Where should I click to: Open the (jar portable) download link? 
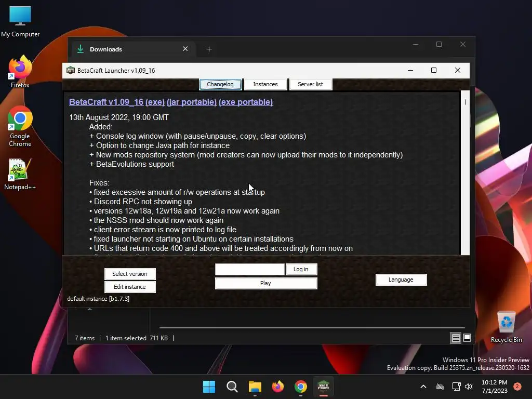pyautogui.click(x=192, y=102)
